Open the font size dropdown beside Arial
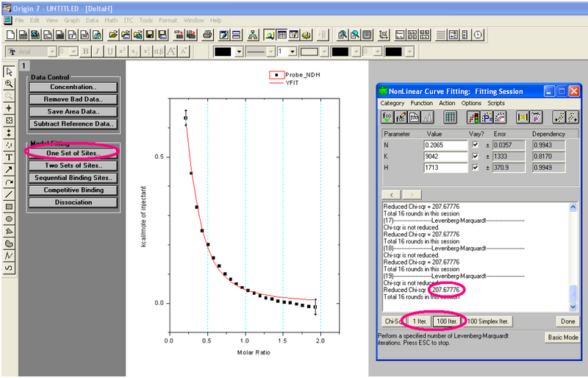The height and width of the screenshot is (378, 588). [73, 51]
